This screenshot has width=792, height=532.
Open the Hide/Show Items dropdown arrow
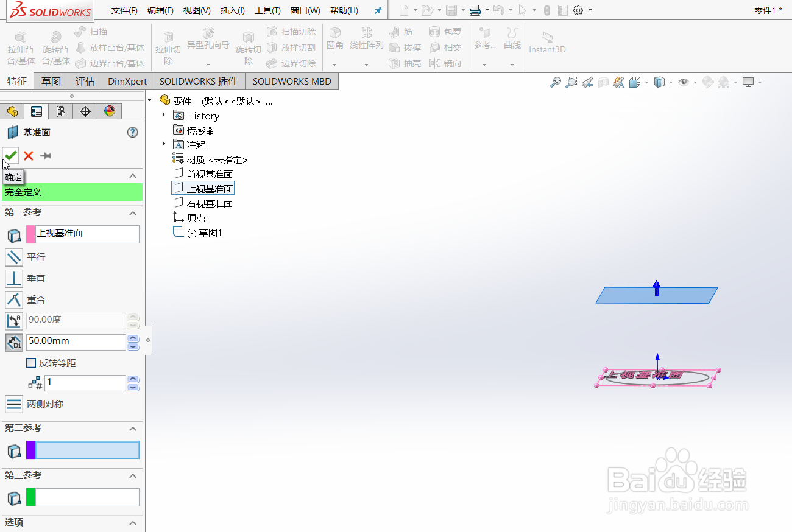click(x=695, y=82)
